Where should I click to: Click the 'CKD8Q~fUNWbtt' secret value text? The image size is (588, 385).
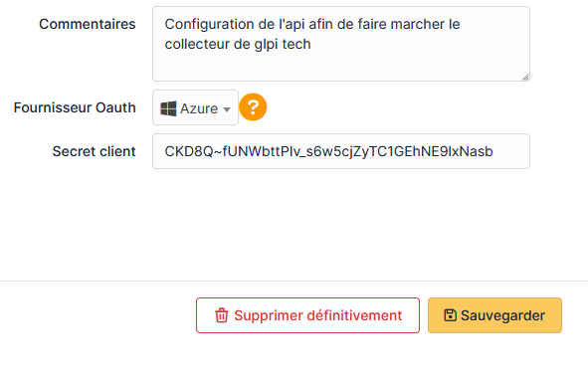pyautogui.click(x=329, y=151)
